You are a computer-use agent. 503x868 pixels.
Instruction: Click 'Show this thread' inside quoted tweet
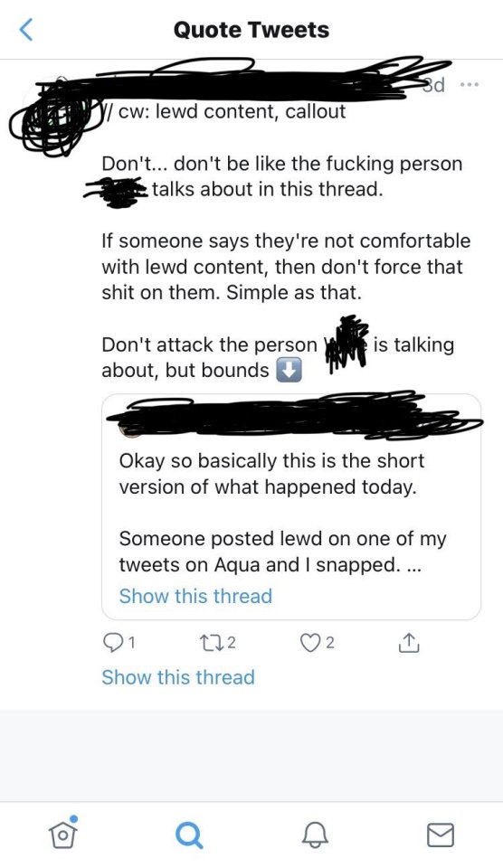pyautogui.click(x=195, y=596)
